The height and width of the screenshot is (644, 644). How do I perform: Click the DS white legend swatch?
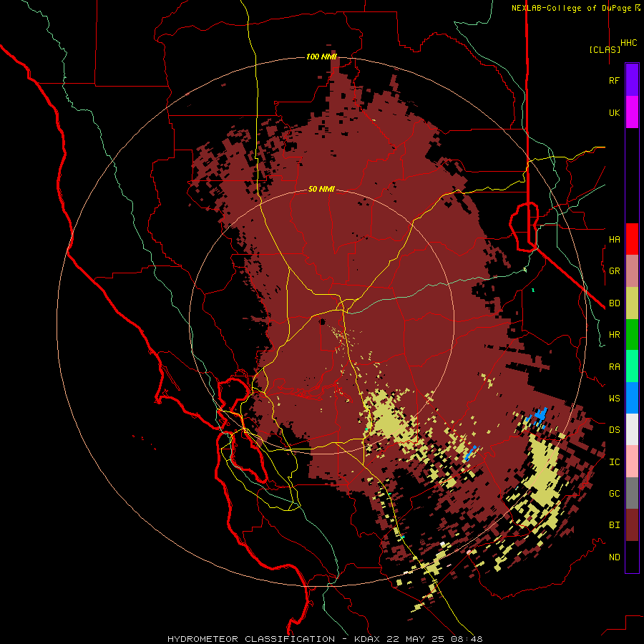click(x=632, y=429)
